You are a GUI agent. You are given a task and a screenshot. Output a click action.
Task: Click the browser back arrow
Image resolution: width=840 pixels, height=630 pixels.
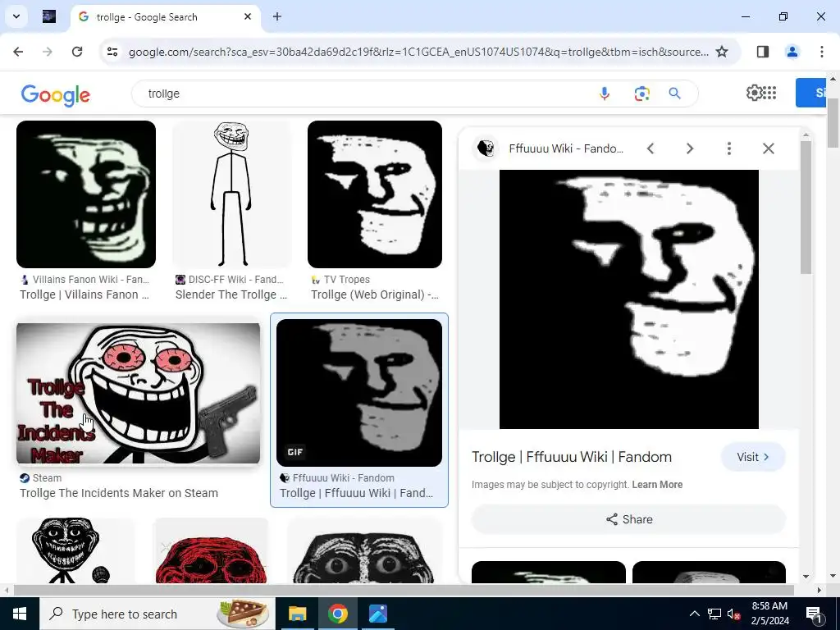tap(18, 52)
